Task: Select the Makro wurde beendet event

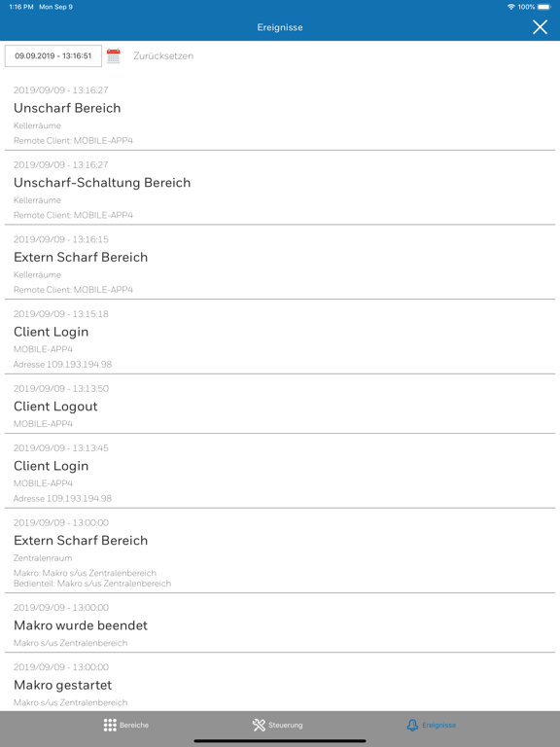Action: pyautogui.click(x=280, y=623)
